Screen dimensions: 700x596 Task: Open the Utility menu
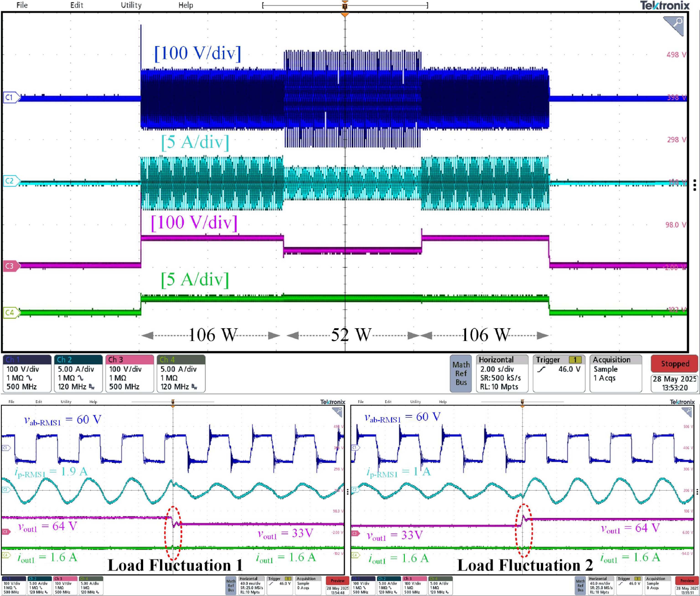click(131, 5)
